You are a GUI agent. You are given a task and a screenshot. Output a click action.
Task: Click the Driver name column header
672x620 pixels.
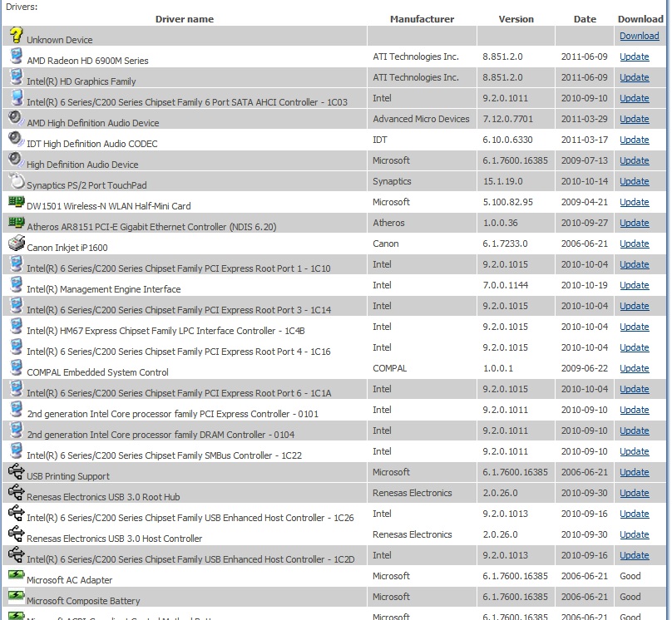pos(185,19)
